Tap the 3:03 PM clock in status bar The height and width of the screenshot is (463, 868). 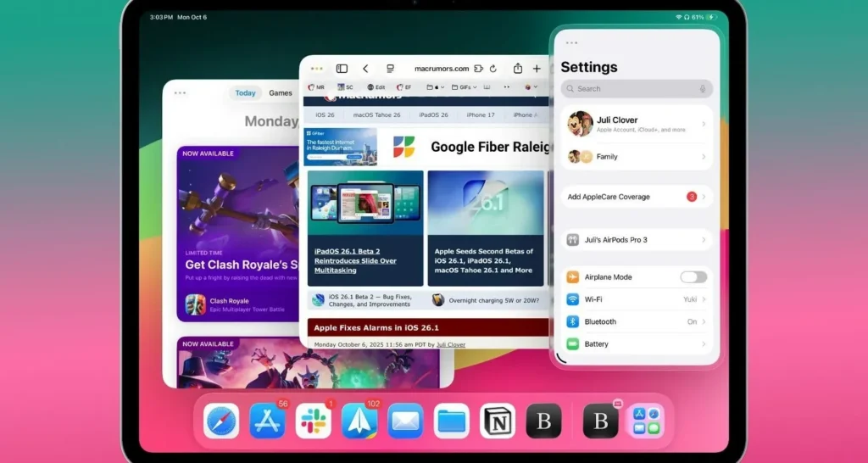161,17
